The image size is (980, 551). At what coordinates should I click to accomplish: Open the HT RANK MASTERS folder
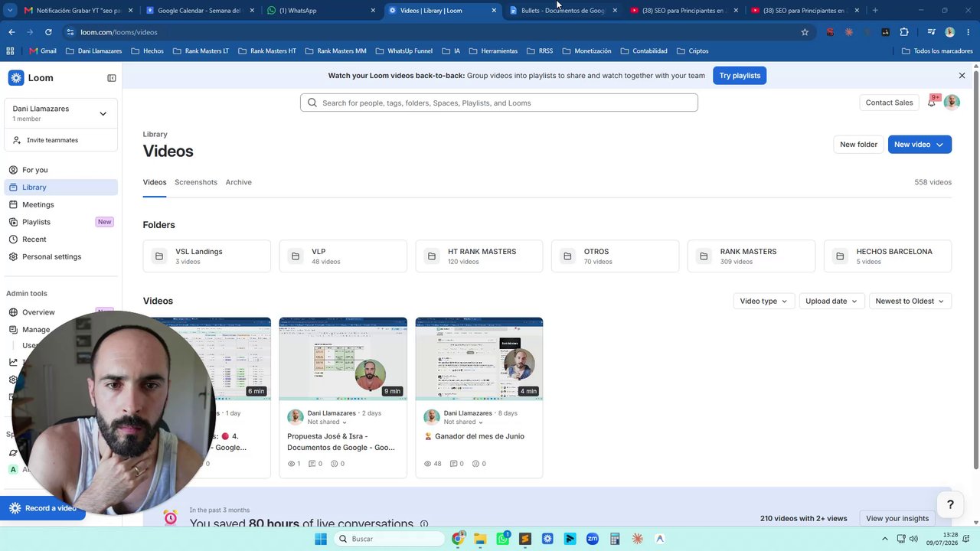(479, 256)
